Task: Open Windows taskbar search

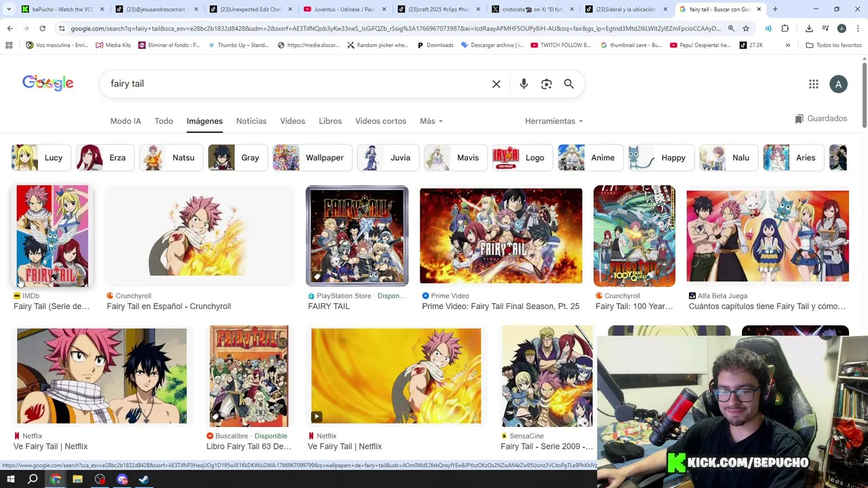Action: point(33,479)
